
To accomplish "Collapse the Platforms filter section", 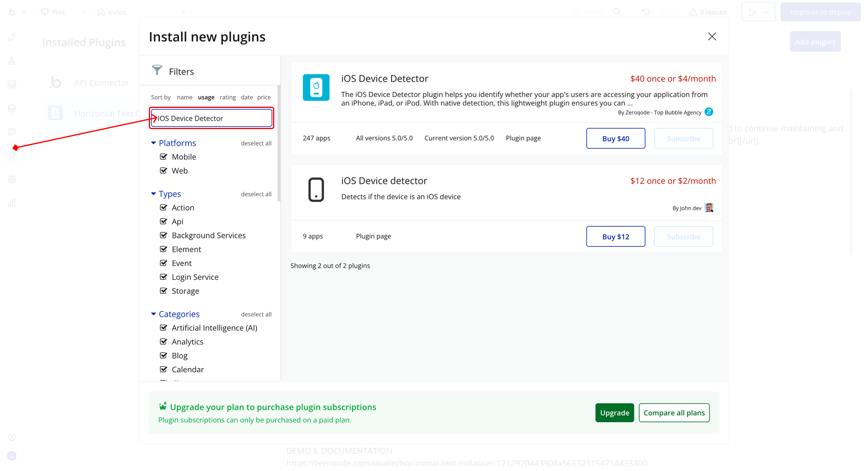I will click(x=153, y=143).
